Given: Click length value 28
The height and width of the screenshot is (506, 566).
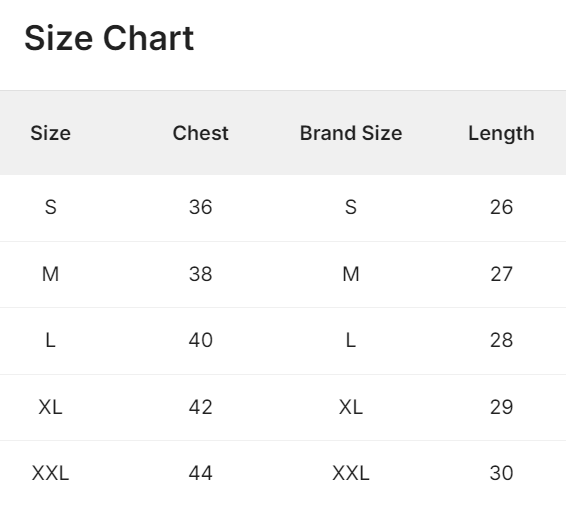Looking at the screenshot, I should click(501, 340).
